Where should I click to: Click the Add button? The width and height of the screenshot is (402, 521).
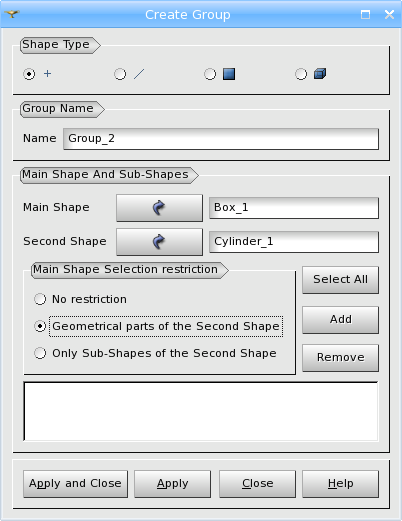tap(340, 320)
